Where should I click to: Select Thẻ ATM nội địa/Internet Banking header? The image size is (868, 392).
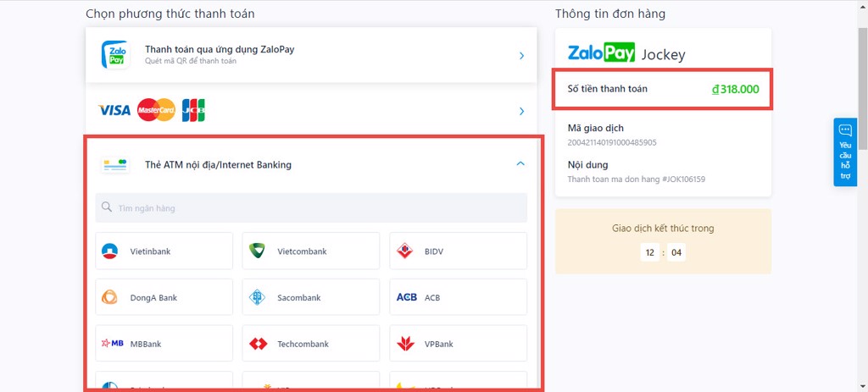311,165
